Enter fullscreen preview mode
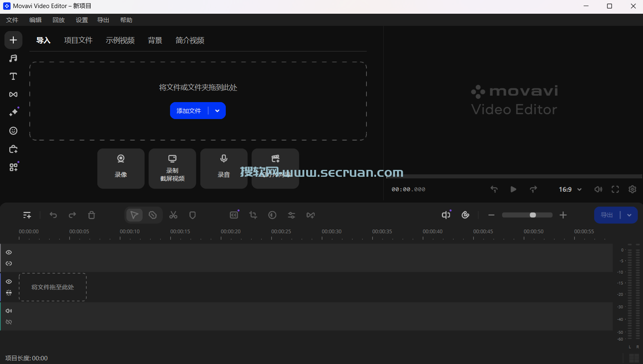 coord(615,189)
